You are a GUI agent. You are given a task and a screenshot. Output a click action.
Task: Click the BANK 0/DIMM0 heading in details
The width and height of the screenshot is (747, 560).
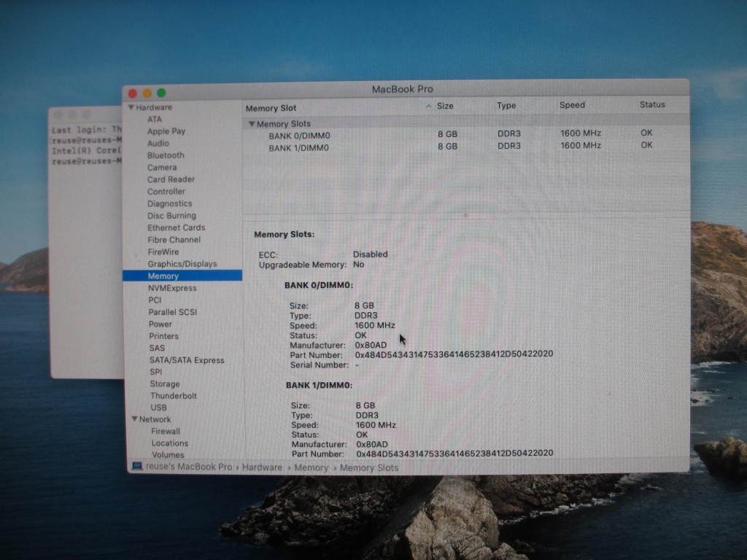[319, 285]
